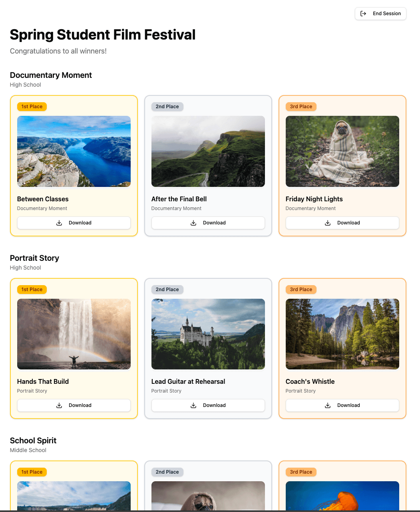Click the title 'Coach's Whistle'
Viewport: 420px width, 512px height.
310,381
